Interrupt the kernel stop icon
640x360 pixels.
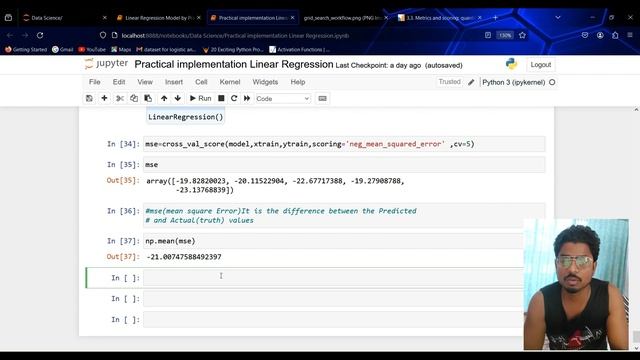(x=221, y=98)
